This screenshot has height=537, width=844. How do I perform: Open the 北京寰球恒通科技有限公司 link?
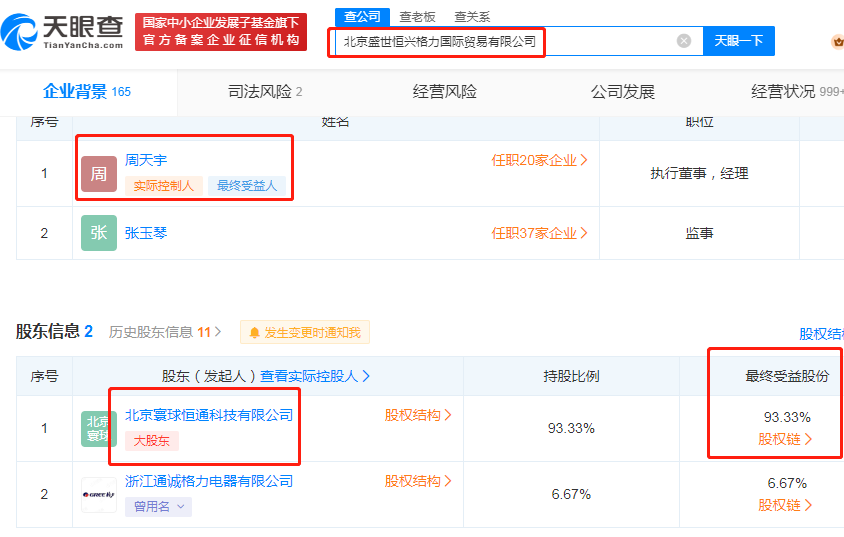[x=208, y=415]
